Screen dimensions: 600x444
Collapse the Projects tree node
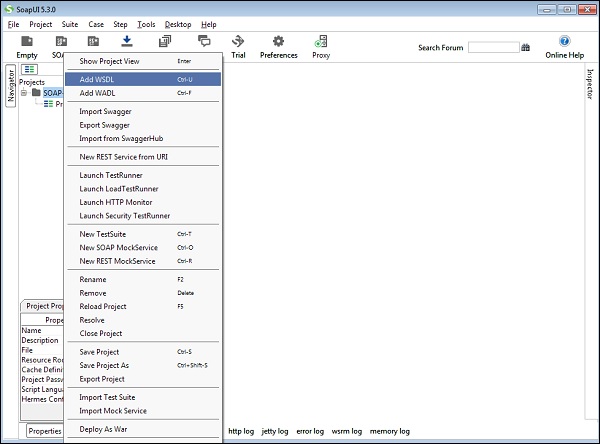[23, 93]
